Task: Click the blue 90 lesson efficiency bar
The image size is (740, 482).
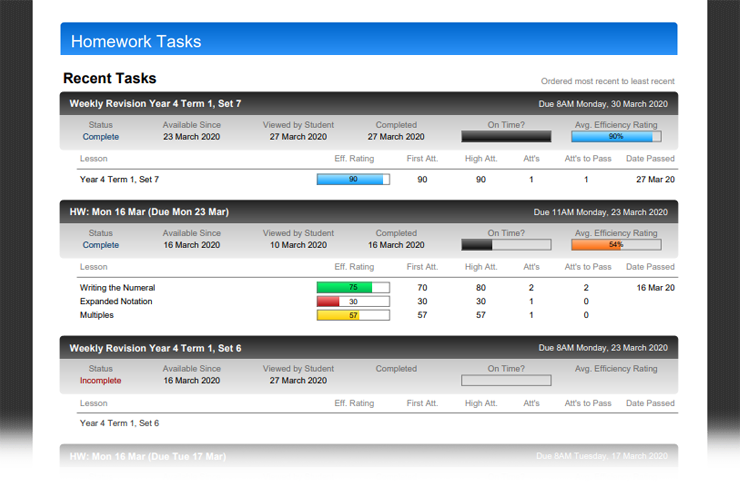Action: click(x=353, y=180)
